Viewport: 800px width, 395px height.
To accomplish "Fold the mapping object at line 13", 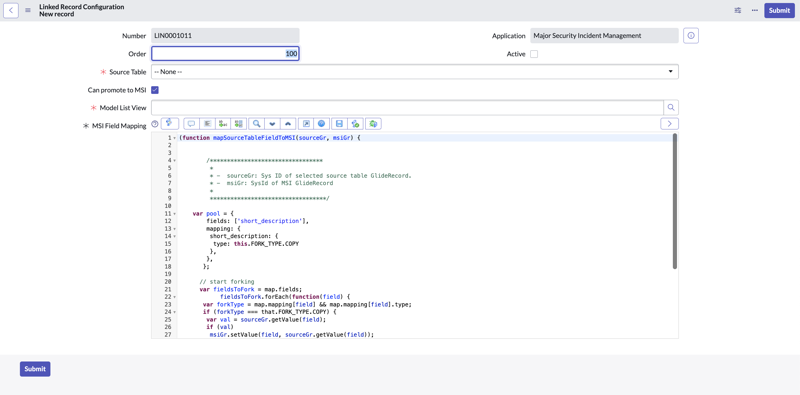I will pyautogui.click(x=174, y=229).
